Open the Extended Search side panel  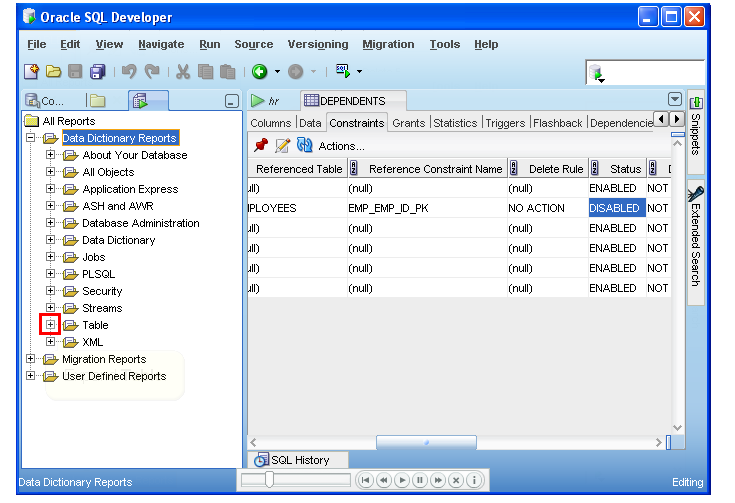(696, 241)
